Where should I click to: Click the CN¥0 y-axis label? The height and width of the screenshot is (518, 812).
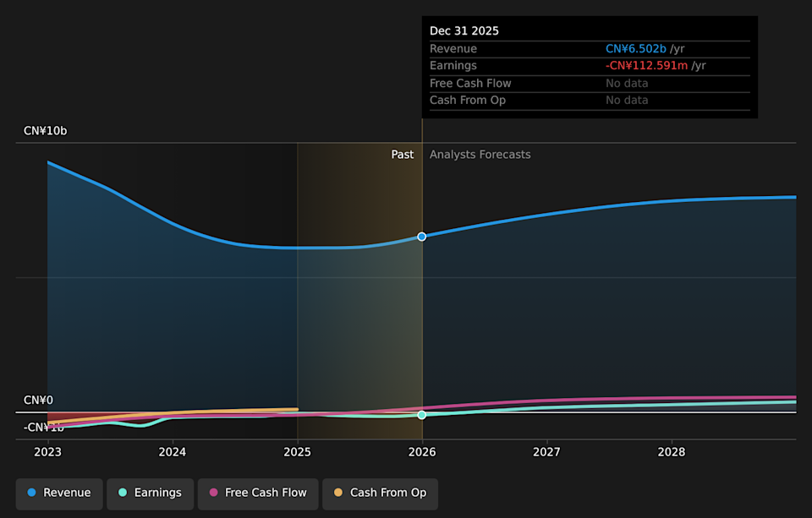(x=38, y=401)
